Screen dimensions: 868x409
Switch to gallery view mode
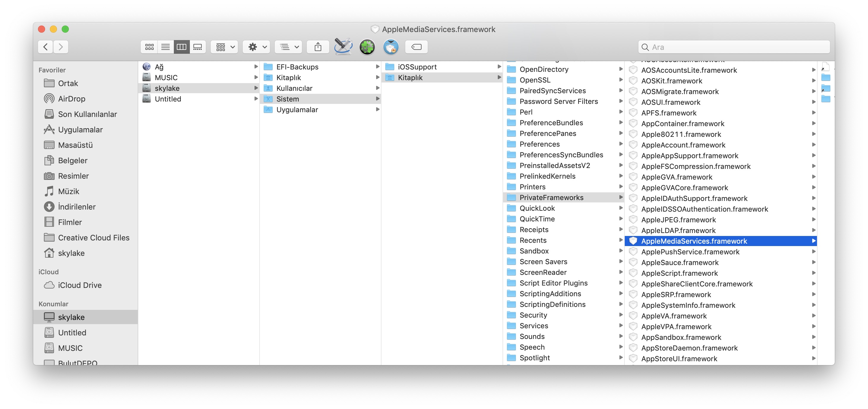(198, 47)
